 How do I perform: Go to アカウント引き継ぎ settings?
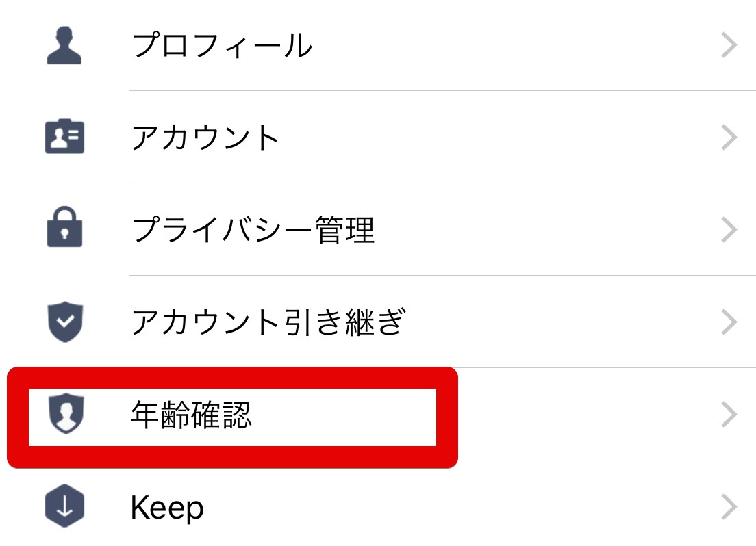[x=268, y=322]
